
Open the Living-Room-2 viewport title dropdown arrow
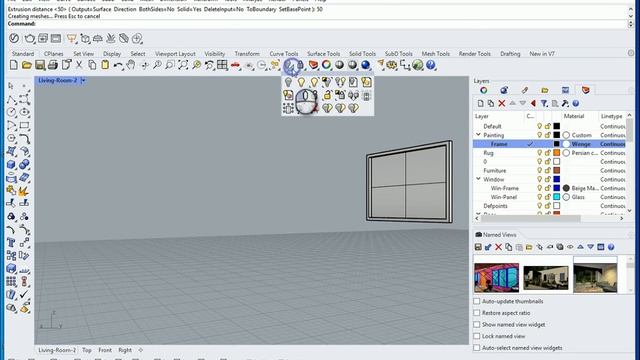click(83, 80)
